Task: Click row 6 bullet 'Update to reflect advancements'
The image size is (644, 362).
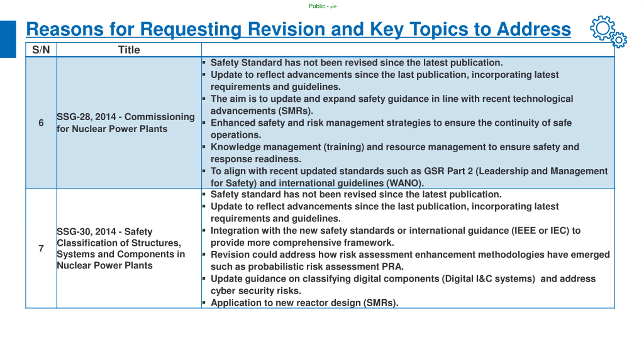Action: (384, 81)
